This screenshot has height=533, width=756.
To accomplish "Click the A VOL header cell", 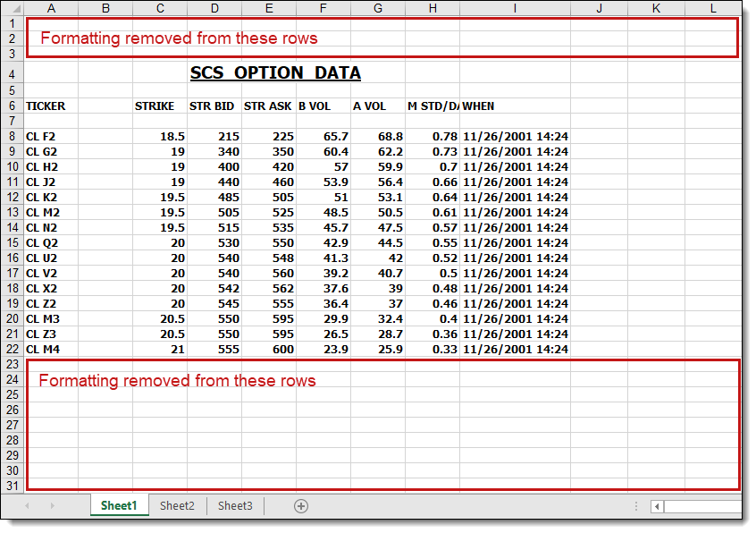I will [378, 106].
